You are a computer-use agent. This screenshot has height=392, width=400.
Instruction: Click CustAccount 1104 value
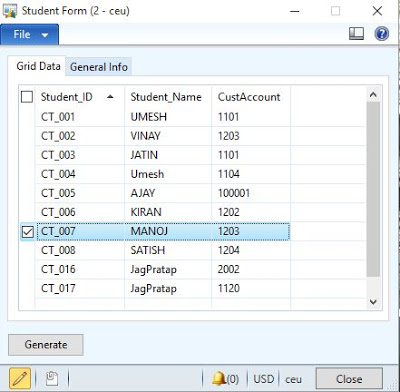coord(229,174)
